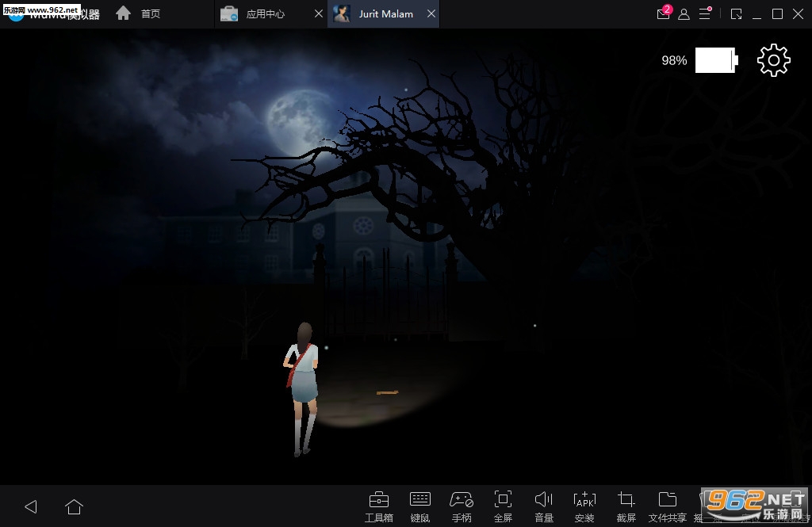Close the Jurit Malam tab
Screen dimensions: 812x527
click(x=431, y=14)
